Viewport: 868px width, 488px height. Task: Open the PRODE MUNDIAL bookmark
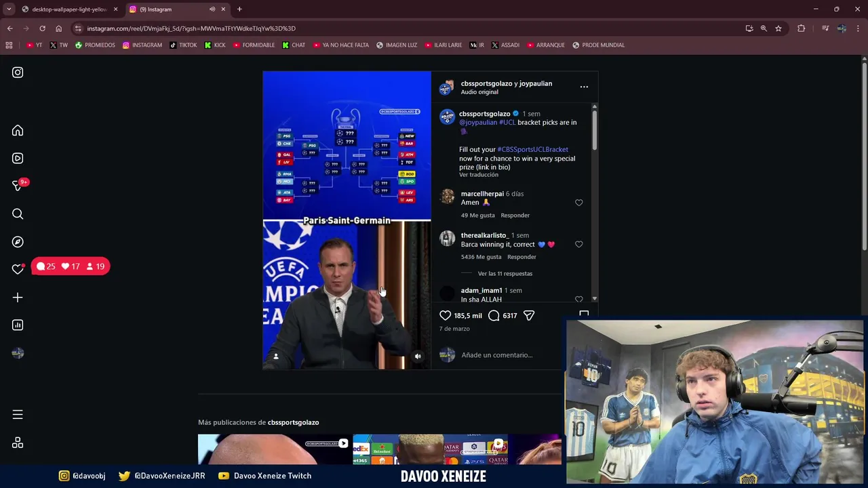point(598,45)
